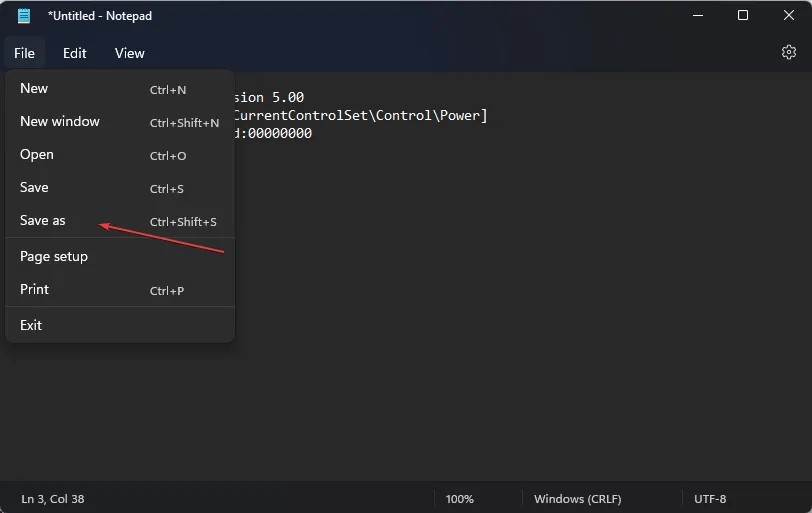Select Save as menu entry
812x513 pixels.
coord(120,221)
